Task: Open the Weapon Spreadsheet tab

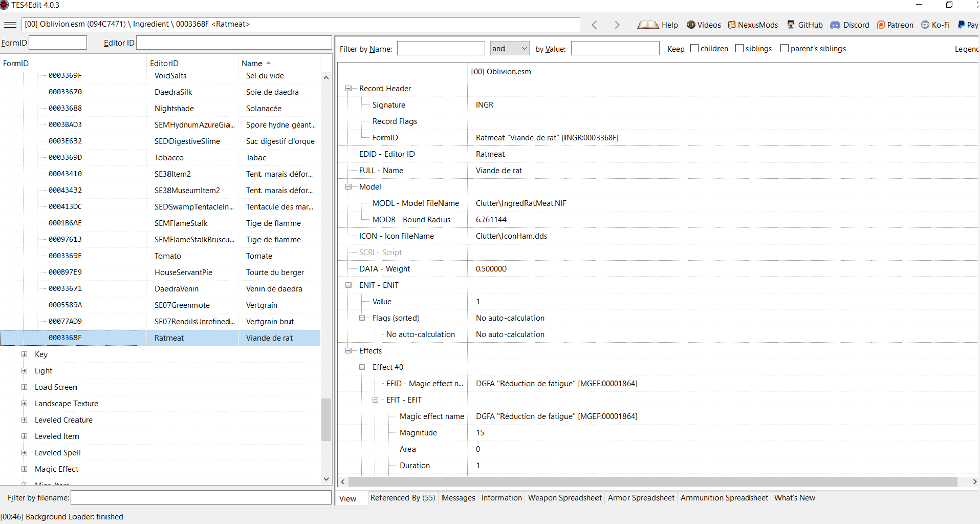Action: click(565, 498)
